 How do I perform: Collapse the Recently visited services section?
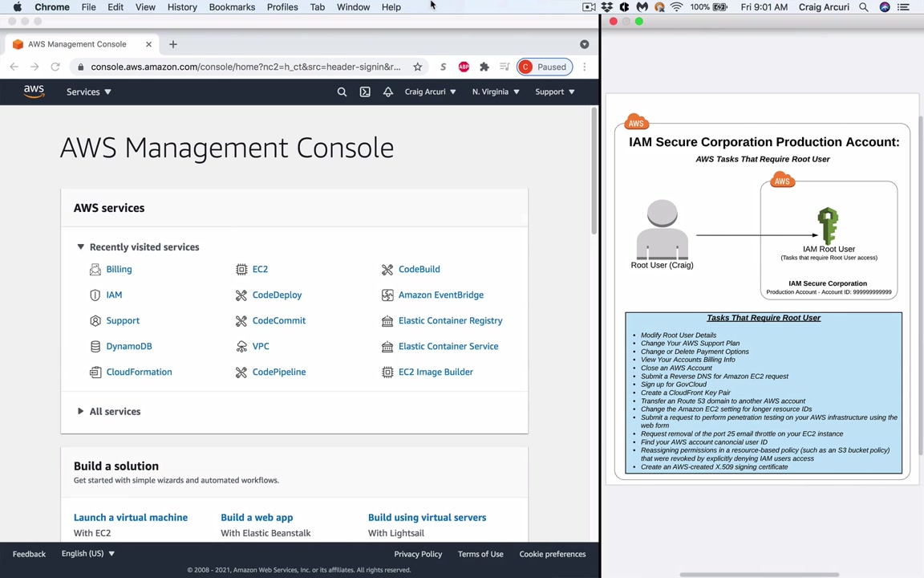pos(80,247)
